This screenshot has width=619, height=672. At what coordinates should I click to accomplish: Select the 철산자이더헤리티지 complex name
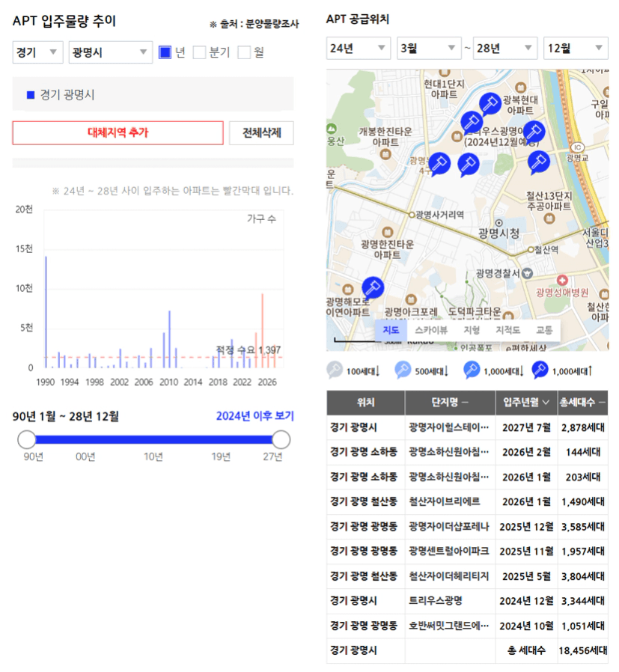(449, 575)
